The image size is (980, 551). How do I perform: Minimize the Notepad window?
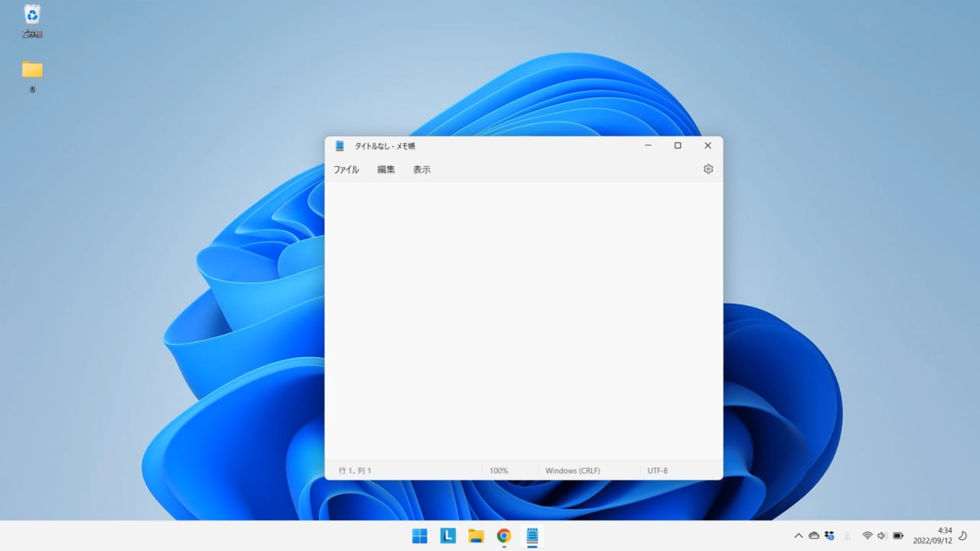(648, 145)
